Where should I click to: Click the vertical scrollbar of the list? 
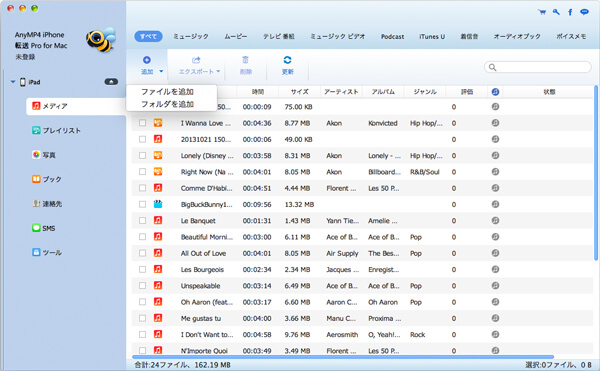pos(596,173)
